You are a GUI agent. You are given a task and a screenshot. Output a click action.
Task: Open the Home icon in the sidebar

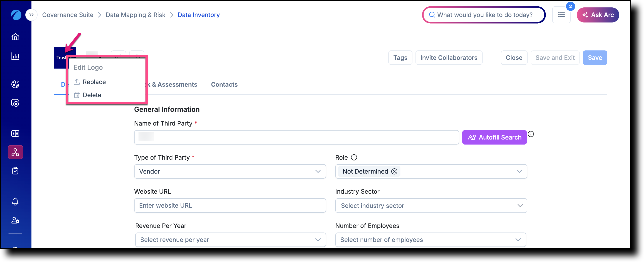15,37
